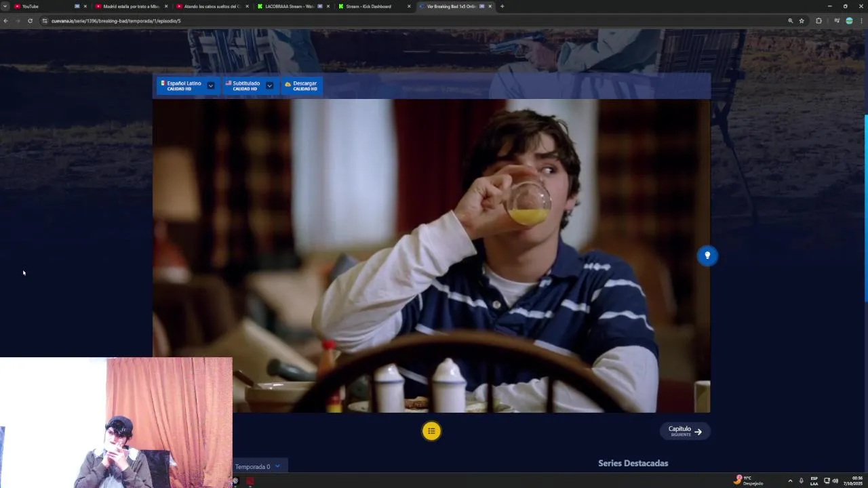Viewport: 868px width, 488px height.
Task: Expand the Subtitulado dropdown arrow
Action: click(269, 85)
